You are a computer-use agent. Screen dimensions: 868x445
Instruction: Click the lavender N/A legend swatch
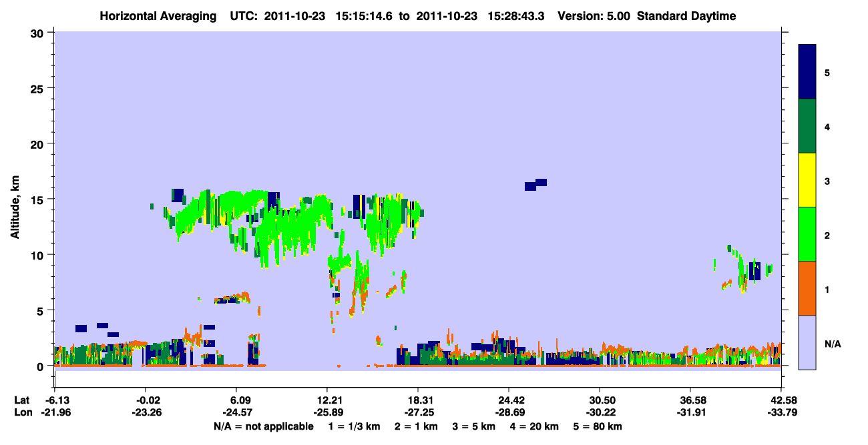807,342
